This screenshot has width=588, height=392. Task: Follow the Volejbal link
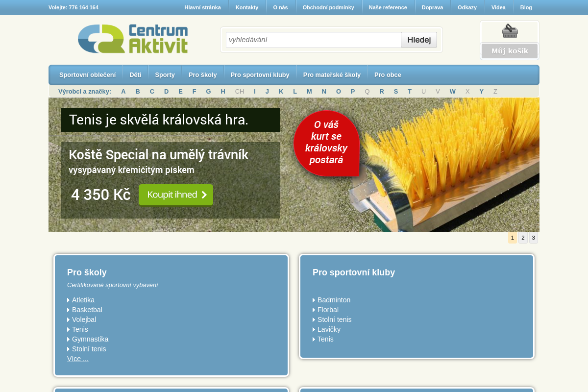84,319
